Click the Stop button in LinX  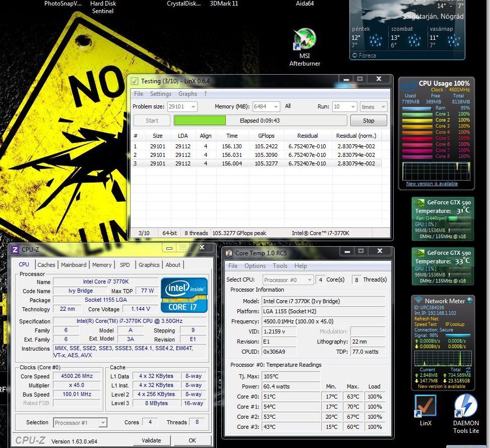click(369, 121)
